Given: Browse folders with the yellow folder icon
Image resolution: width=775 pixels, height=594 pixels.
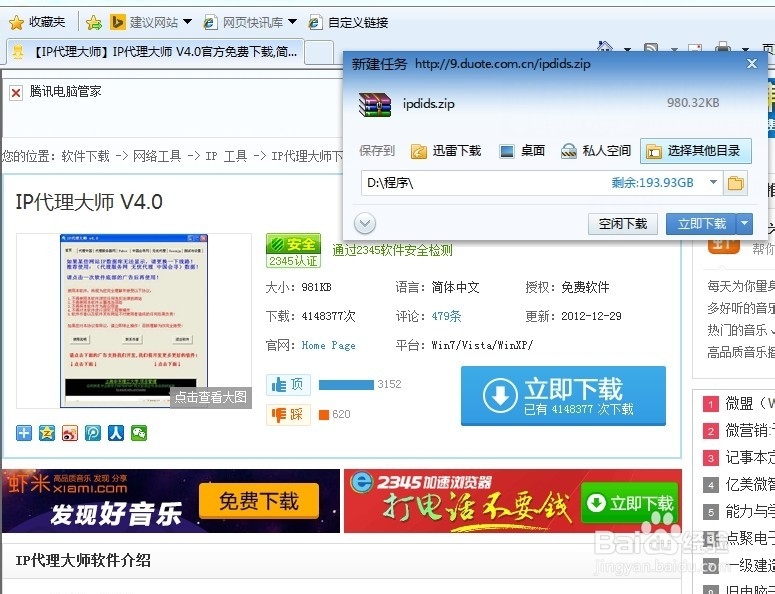Looking at the screenshot, I should click(x=735, y=183).
